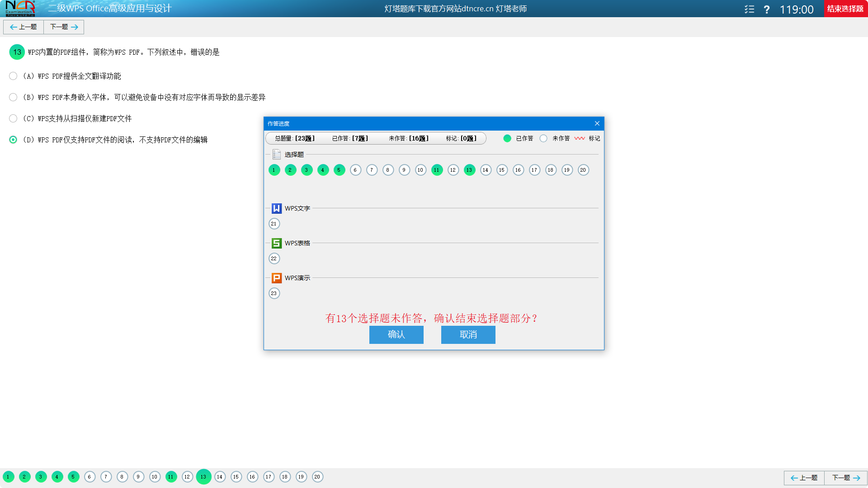868x488 pixels.
Task: Open the help question mark icon
Action: click(x=767, y=9)
